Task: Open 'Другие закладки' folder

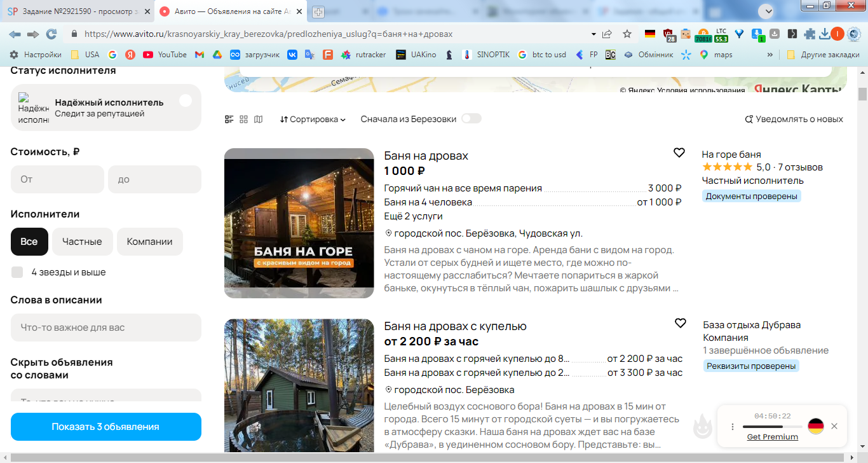Action: coord(822,55)
